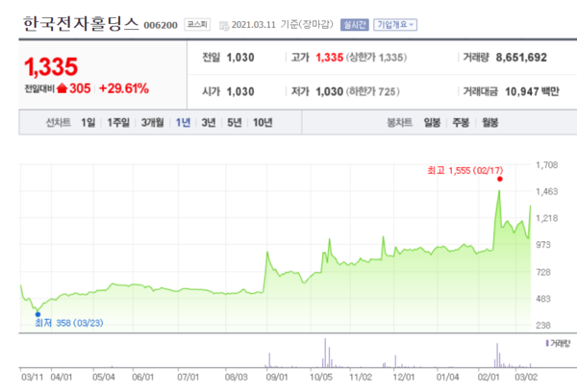Image resolution: width=577 pixels, height=392 pixels.
Task: Click the 거래량 value 8,651,692
Action: [521, 58]
